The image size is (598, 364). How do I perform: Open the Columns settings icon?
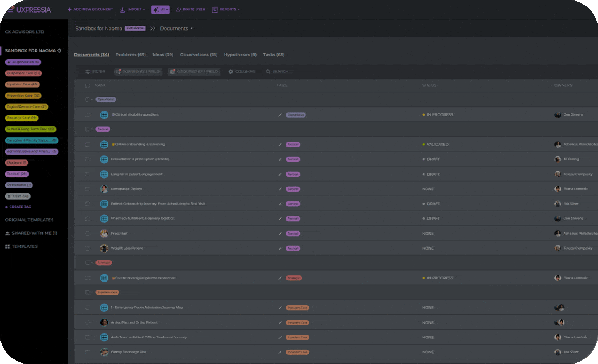coord(230,71)
